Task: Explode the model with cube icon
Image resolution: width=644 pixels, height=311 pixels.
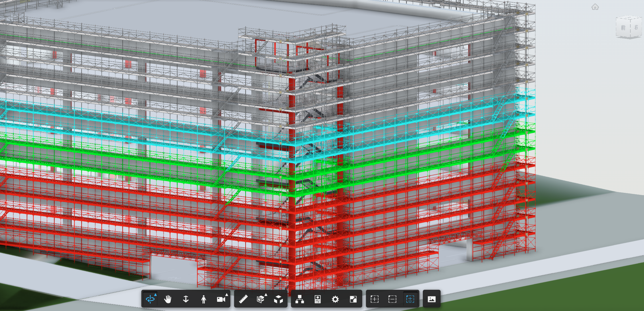Action: tap(278, 299)
